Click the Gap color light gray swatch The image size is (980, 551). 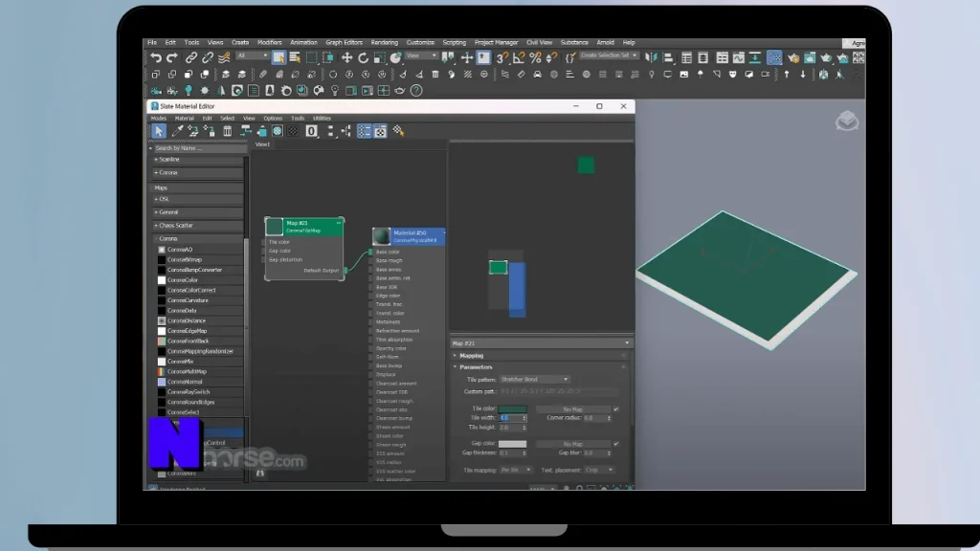(x=513, y=444)
